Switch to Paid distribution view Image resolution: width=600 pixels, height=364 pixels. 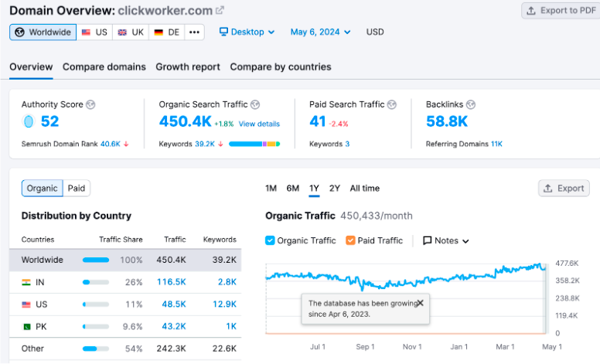77,188
